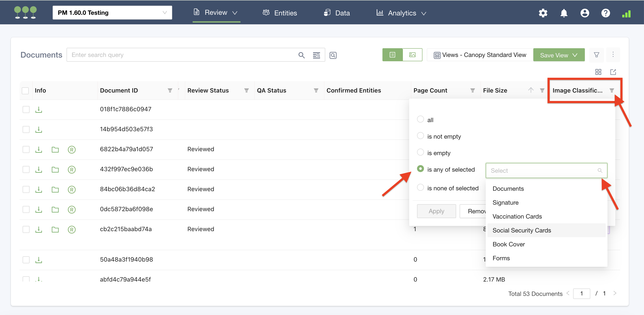Choose the 'is none of selected' option
The width and height of the screenshot is (644, 315).
[x=420, y=188]
